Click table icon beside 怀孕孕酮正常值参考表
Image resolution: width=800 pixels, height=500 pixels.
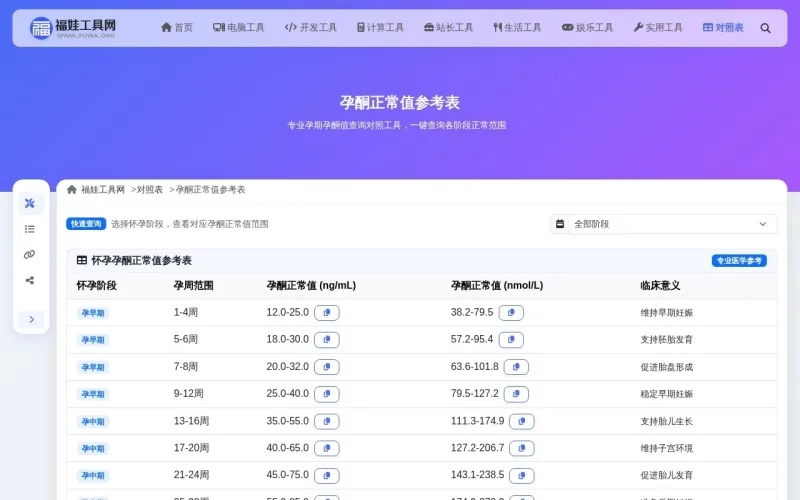coord(82,261)
